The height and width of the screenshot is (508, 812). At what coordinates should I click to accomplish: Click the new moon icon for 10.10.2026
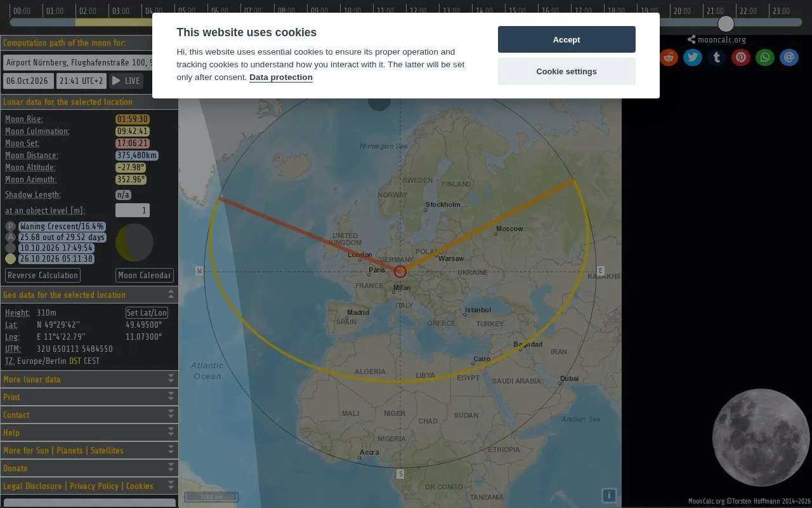[x=10, y=248]
